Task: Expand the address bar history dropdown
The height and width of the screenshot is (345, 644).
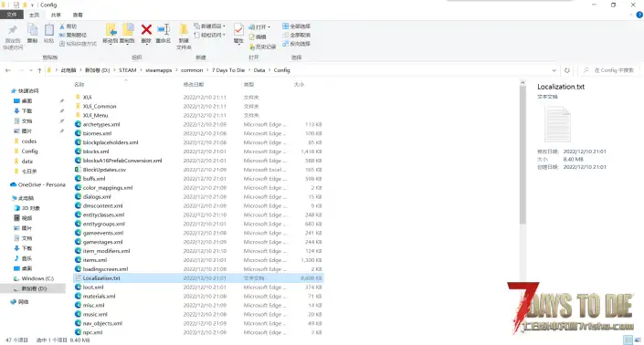Action: pyautogui.click(x=554, y=70)
